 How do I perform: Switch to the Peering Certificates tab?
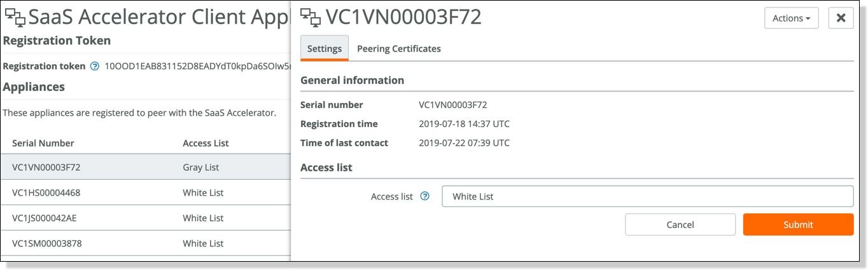pyautogui.click(x=399, y=48)
